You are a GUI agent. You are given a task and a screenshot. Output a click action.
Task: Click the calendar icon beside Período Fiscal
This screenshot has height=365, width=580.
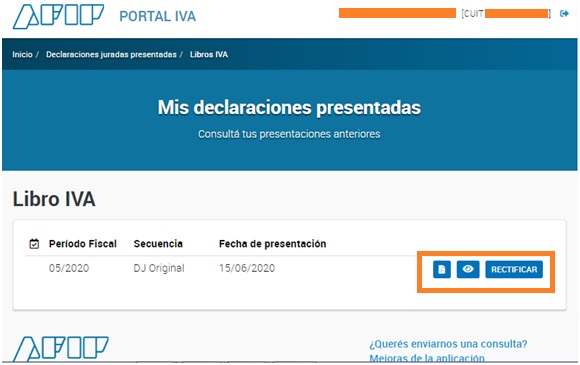(34, 244)
